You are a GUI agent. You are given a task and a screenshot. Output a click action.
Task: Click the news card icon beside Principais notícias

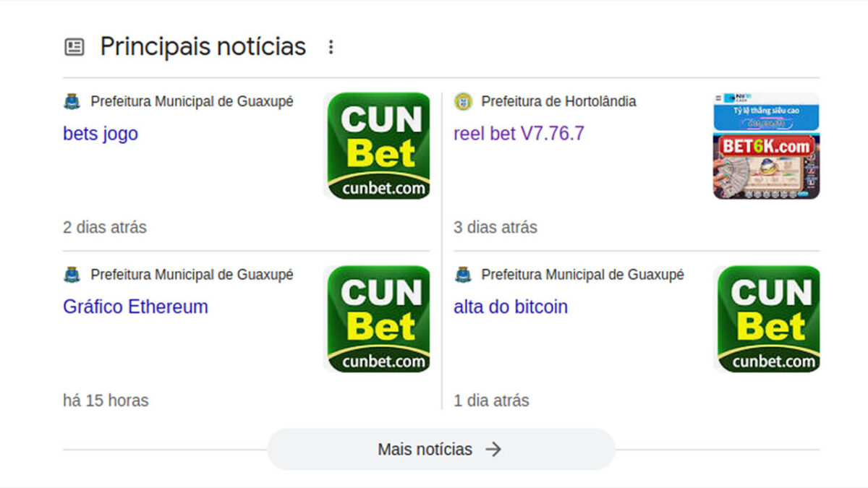pos(74,46)
